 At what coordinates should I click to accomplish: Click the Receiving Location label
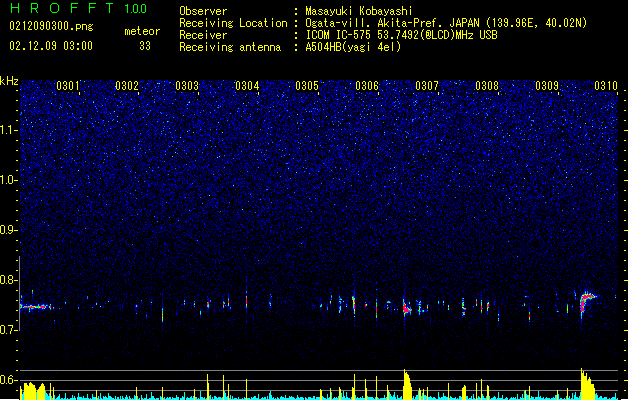[233, 23]
